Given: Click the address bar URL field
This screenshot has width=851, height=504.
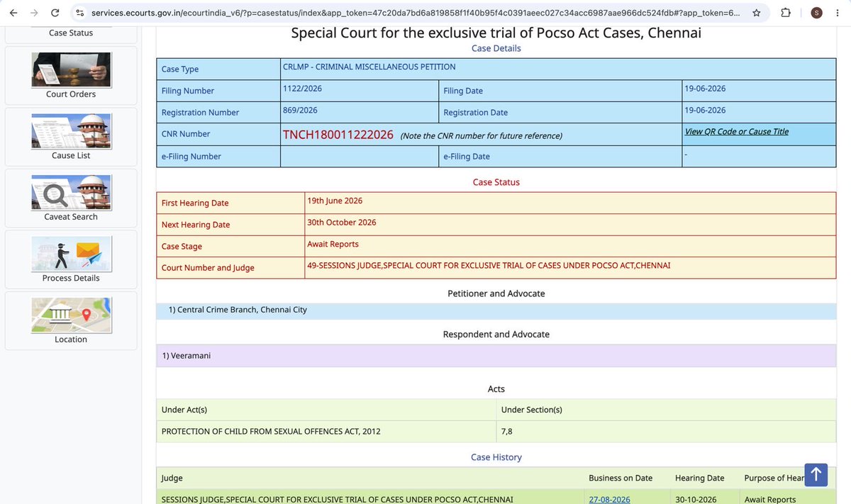Looking at the screenshot, I should 415,13.
